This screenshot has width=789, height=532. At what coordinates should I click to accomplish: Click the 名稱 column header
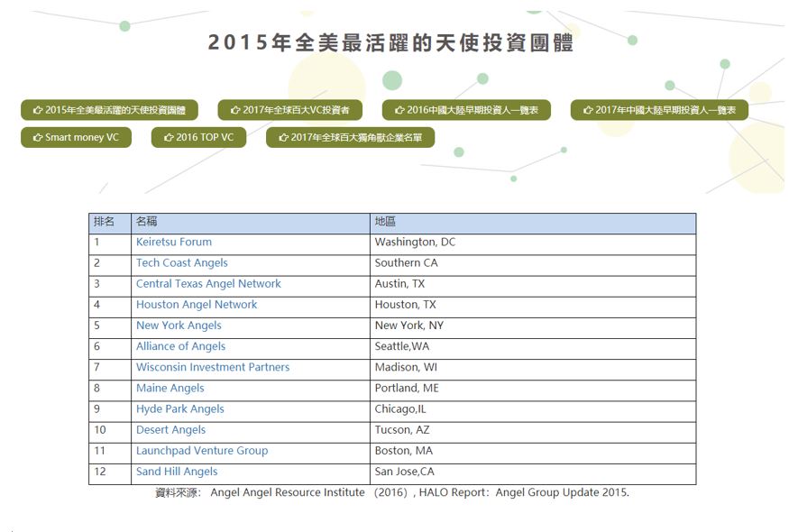point(250,222)
